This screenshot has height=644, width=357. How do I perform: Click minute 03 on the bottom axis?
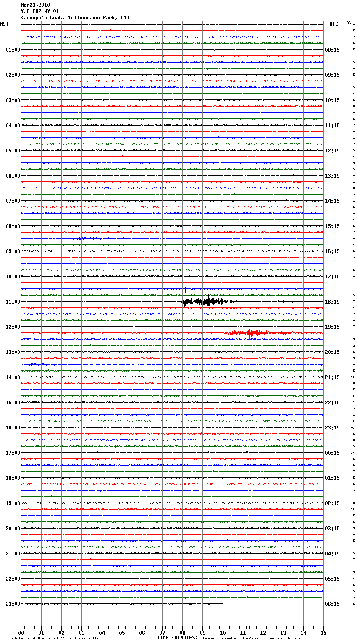coord(81,633)
